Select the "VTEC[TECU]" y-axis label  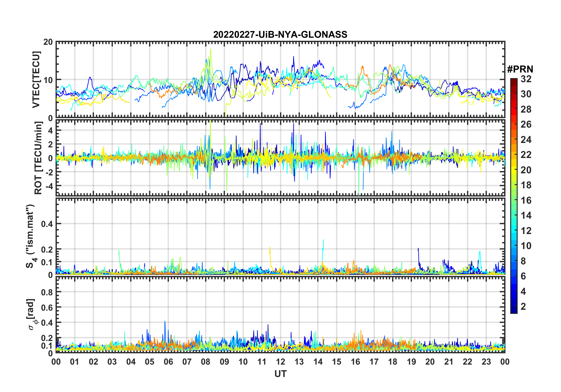click(36, 80)
